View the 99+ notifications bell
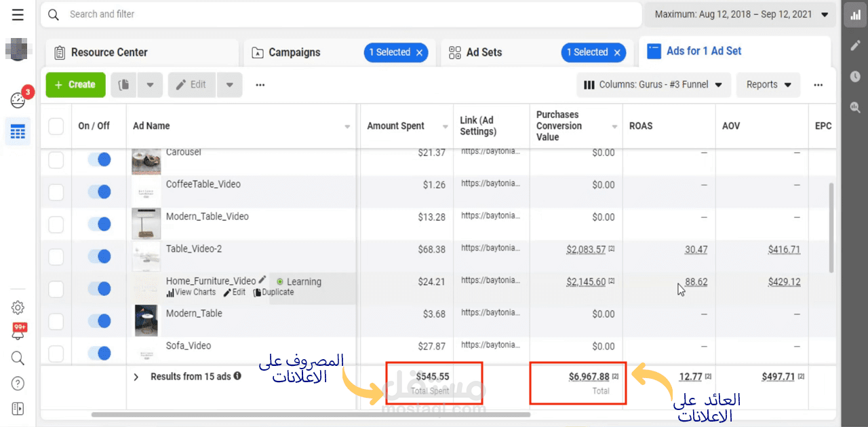This screenshot has height=427, width=868. pos(18,333)
